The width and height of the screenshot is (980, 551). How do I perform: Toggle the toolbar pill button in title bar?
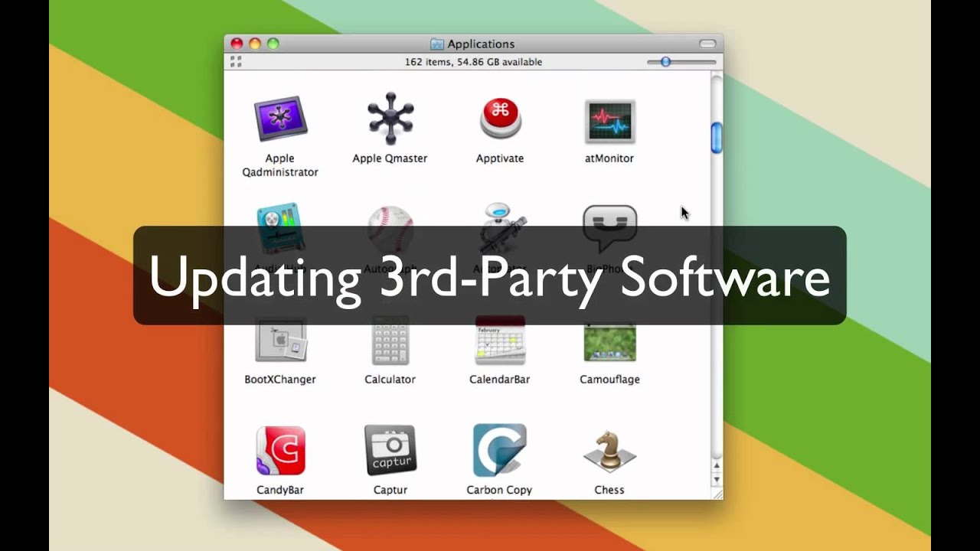(707, 44)
